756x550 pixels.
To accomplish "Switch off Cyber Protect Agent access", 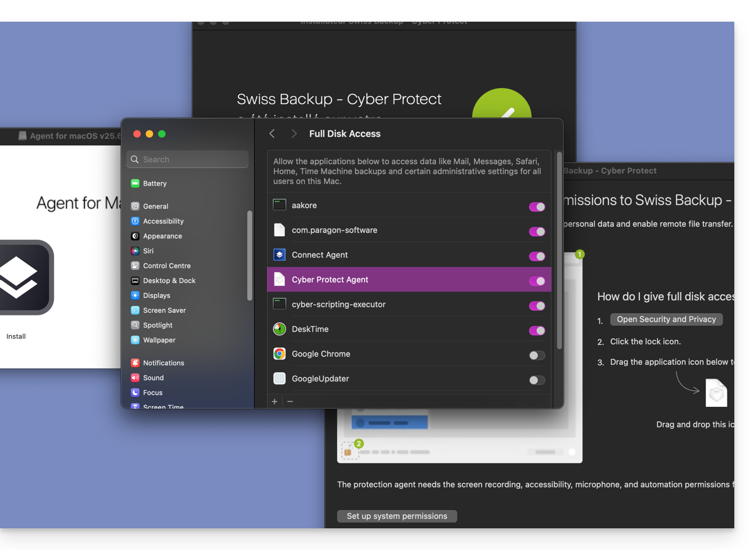I will [537, 281].
